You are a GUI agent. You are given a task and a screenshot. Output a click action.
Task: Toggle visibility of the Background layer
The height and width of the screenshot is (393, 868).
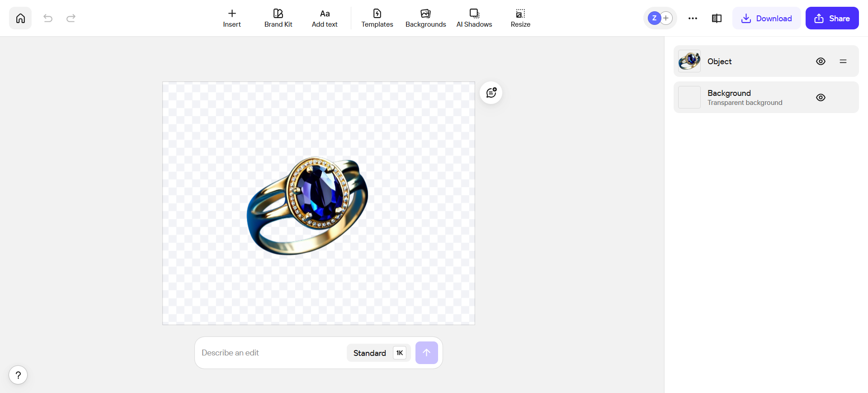point(821,97)
